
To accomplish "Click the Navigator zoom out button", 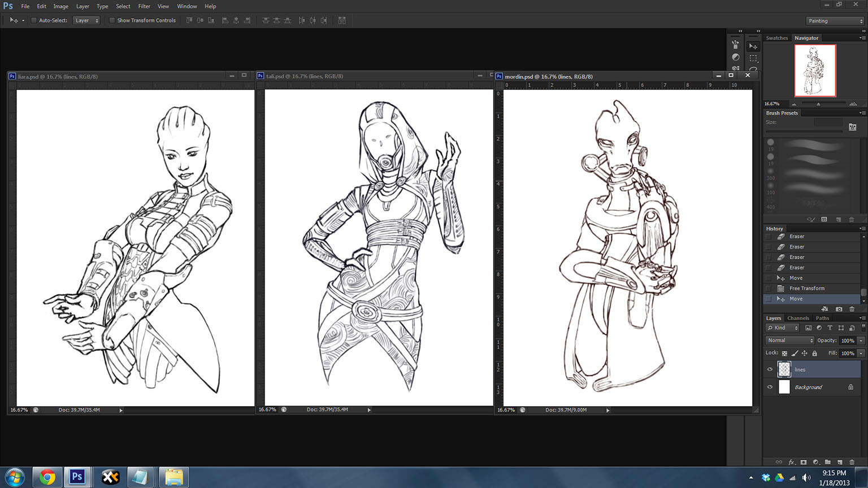I will [794, 104].
